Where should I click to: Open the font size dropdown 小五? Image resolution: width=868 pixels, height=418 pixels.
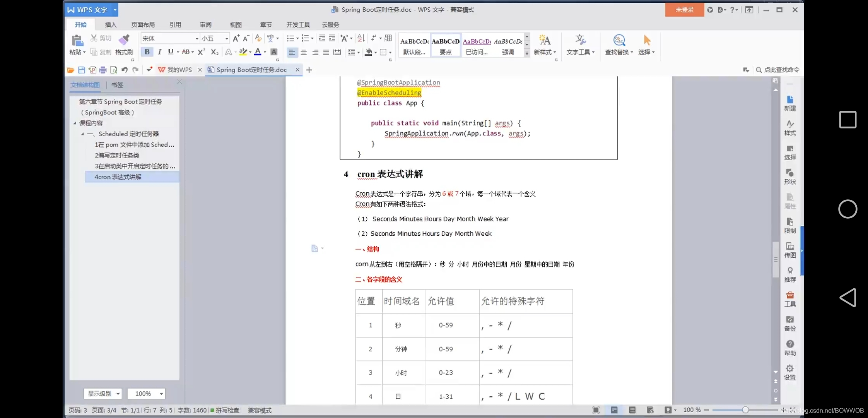tap(226, 38)
